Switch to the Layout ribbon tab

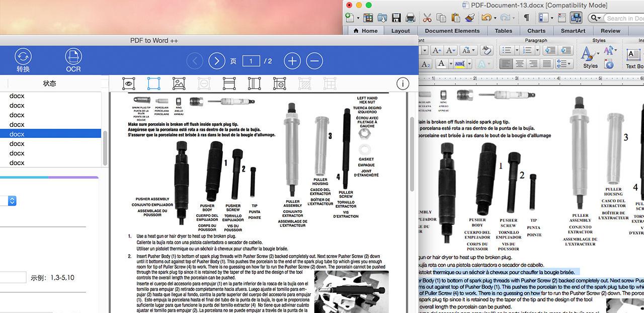(400, 31)
